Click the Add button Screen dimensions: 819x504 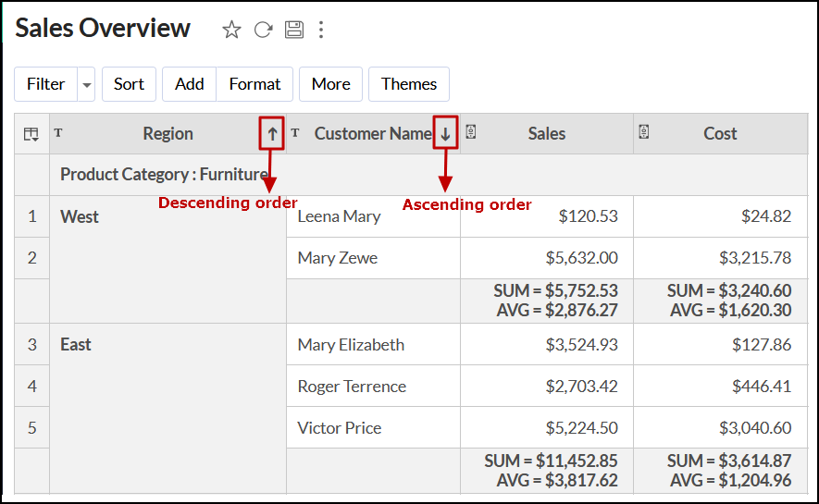click(x=189, y=84)
